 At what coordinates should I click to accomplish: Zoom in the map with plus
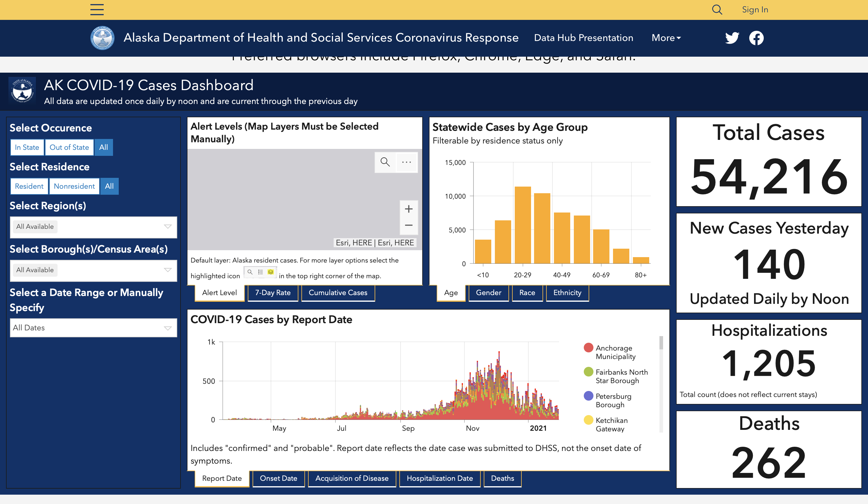pos(409,209)
